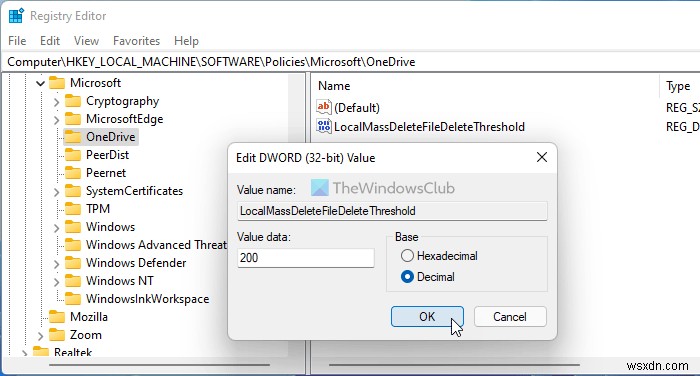
Task: Expand the Zoom key
Action: click(40, 336)
